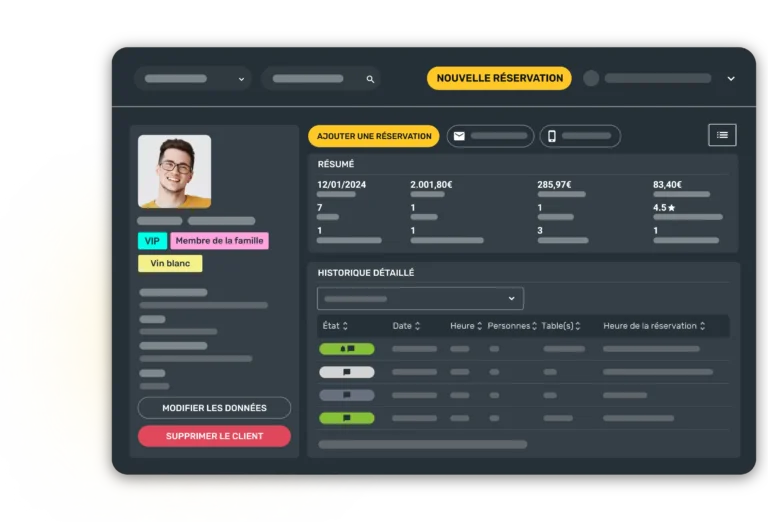Open the Historique détaillé filter dropdown
768x522 pixels.
[x=420, y=298]
